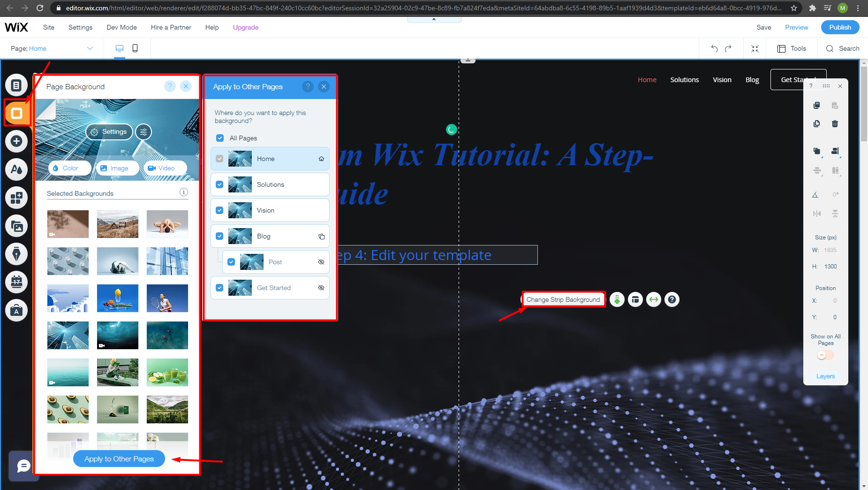Open Page Background help icon
The image size is (868, 490).
click(170, 86)
